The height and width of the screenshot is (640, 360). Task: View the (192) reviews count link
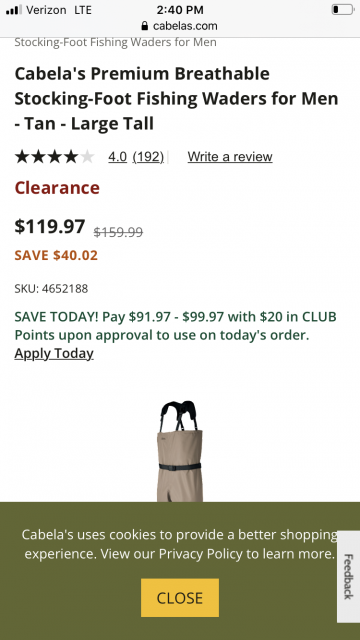[148, 157]
